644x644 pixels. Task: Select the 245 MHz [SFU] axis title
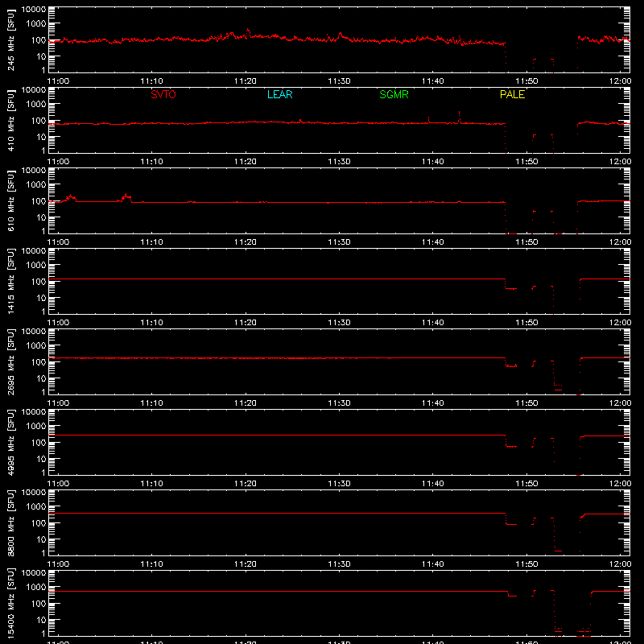10,39
